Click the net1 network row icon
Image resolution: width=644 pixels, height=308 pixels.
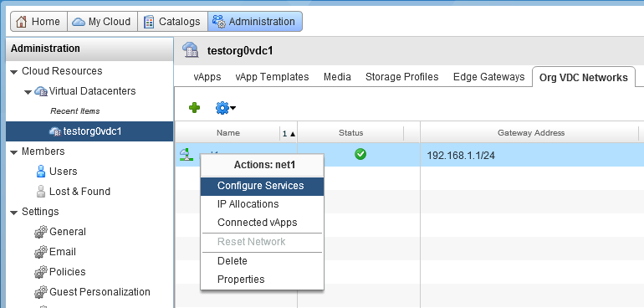(x=186, y=155)
